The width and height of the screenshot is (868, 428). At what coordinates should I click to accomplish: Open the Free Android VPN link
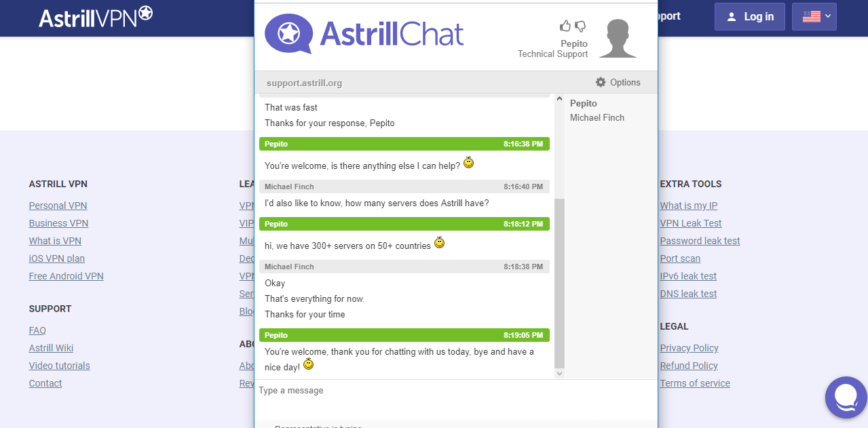67,276
